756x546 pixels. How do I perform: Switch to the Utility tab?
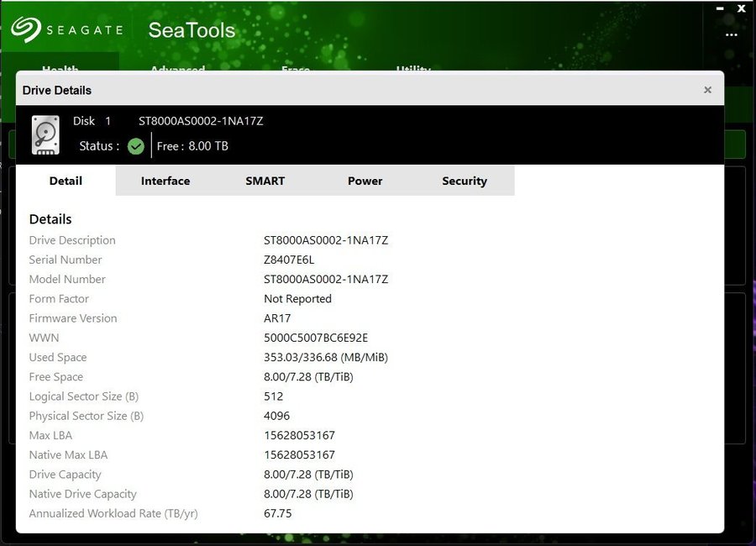(x=413, y=67)
